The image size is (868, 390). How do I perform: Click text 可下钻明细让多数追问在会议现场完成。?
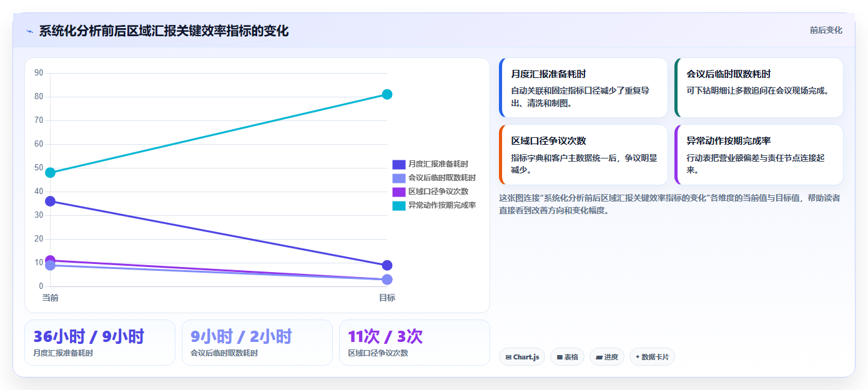click(757, 90)
